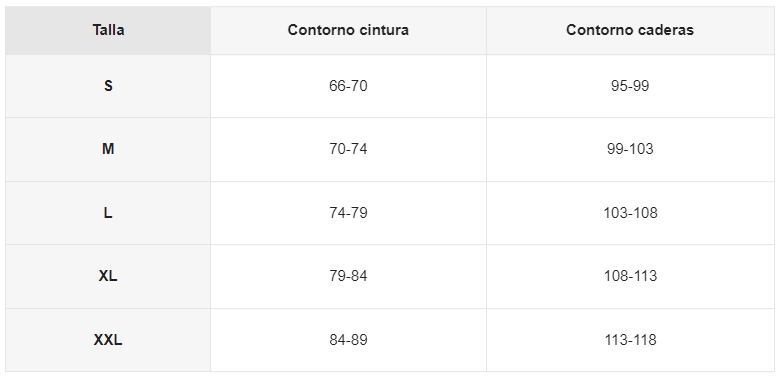
Task: Click the 113-118 hip measurement cell
Action: (630, 340)
